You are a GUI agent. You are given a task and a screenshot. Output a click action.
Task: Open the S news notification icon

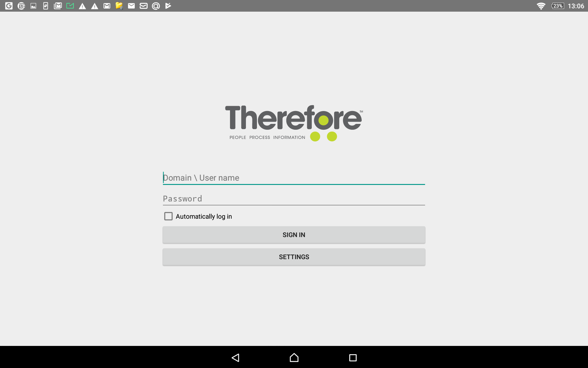21,6
